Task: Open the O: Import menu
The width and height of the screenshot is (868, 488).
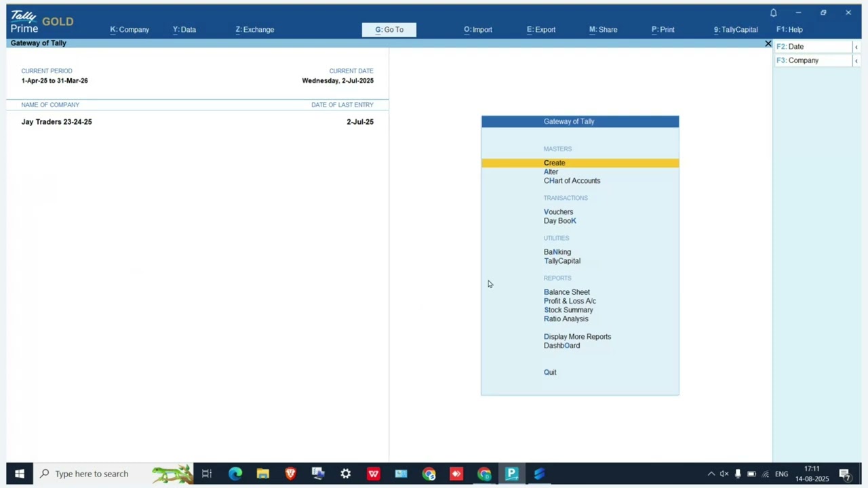Action: pyautogui.click(x=478, y=30)
